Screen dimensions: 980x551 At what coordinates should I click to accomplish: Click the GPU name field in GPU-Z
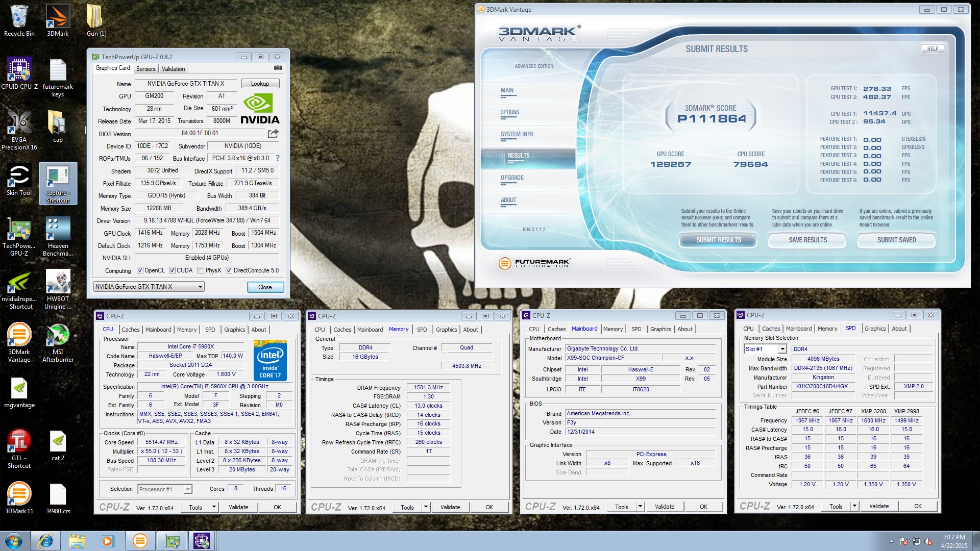pos(186,84)
